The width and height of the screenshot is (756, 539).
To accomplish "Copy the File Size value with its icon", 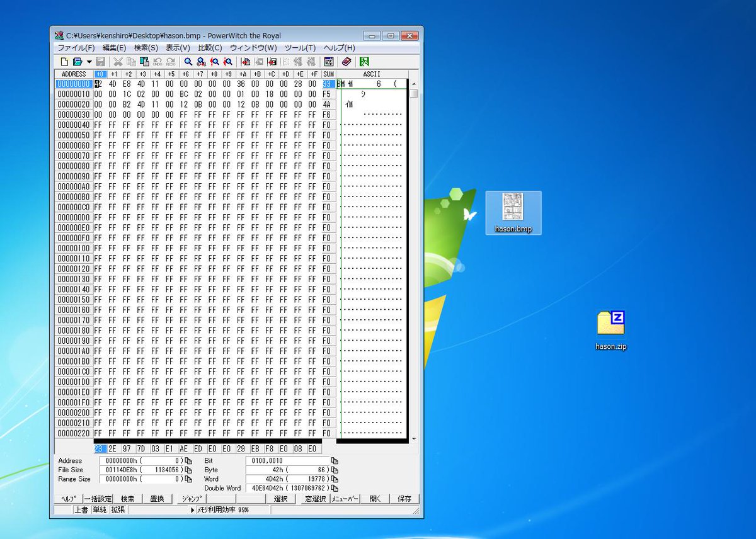I will tap(188, 470).
